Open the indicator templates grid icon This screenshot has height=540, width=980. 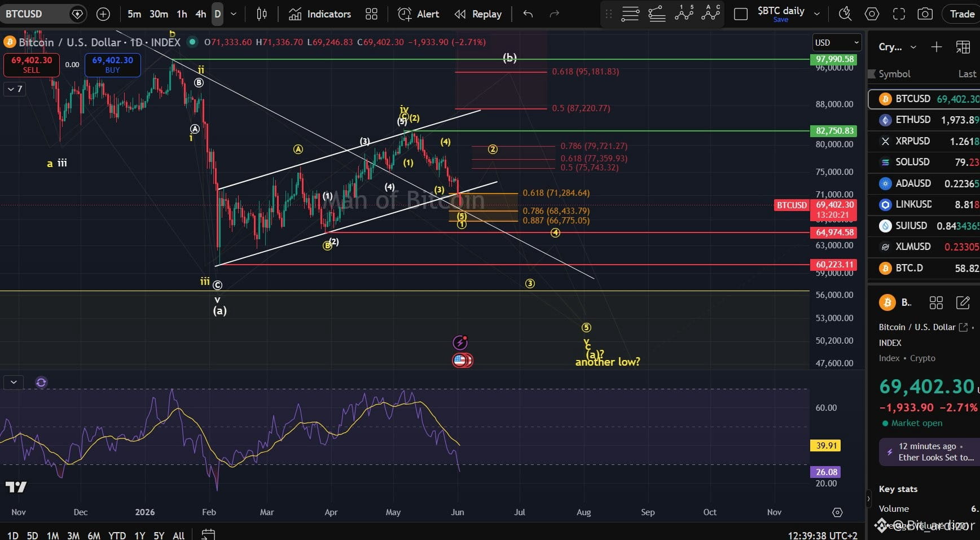tap(371, 14)
